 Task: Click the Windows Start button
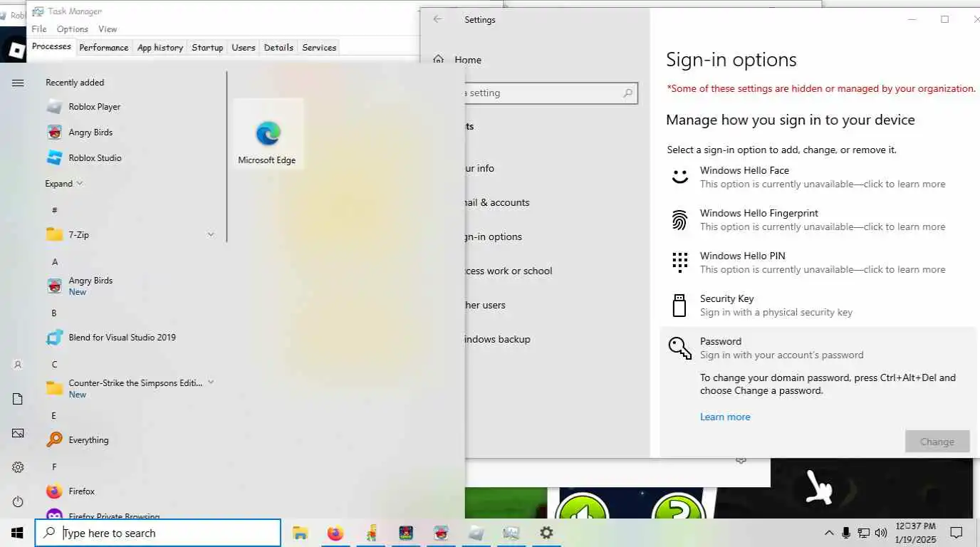pos(17,533)
